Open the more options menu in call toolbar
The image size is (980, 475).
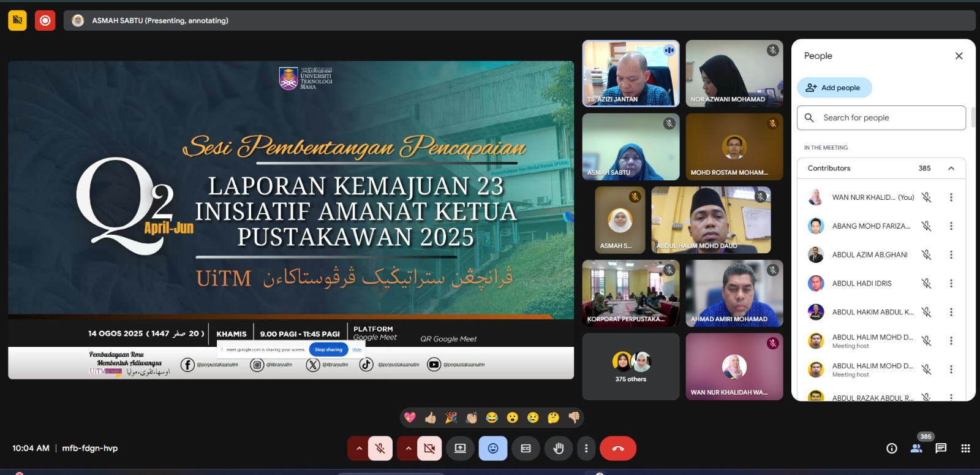click(586, 449)
